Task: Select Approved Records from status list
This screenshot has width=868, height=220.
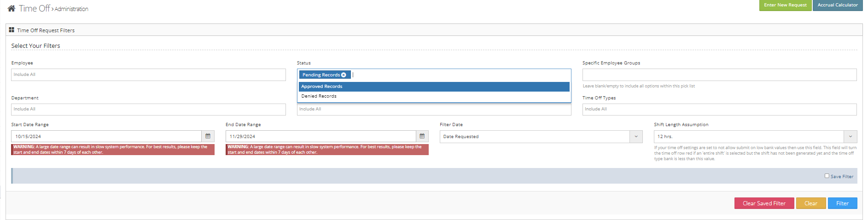Action: click(433, 87)
